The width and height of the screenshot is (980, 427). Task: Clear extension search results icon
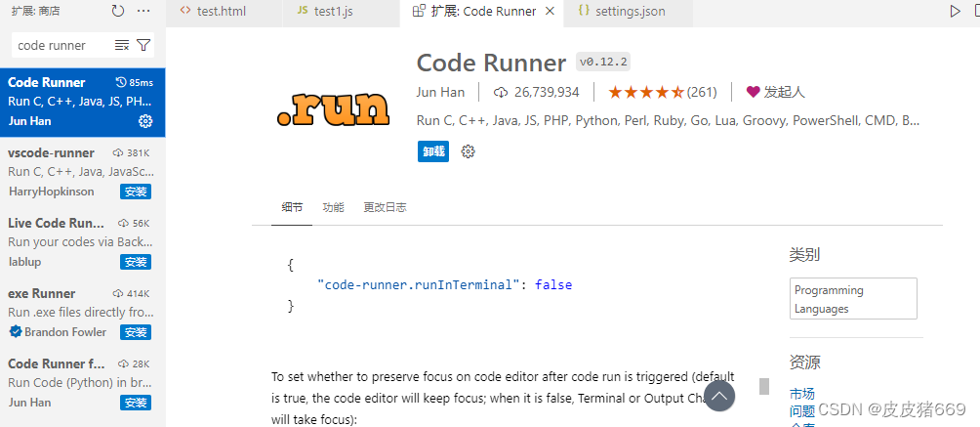(122, 45)
